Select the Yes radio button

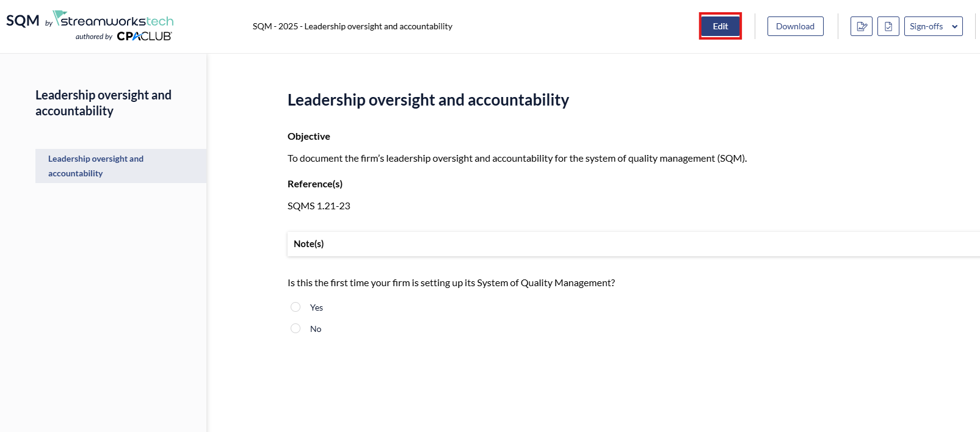[x=296, y=307]
